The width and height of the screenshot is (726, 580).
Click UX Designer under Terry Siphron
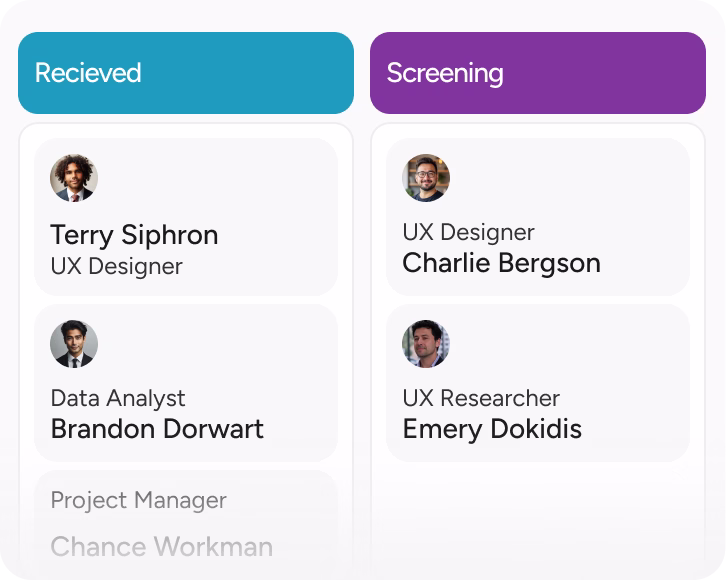pos(117,267)
